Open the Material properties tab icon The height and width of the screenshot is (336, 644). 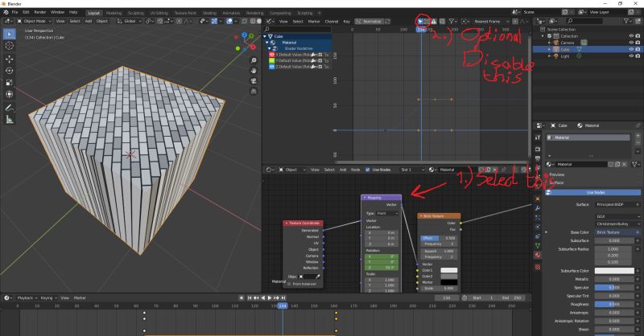tap(538, 255)
